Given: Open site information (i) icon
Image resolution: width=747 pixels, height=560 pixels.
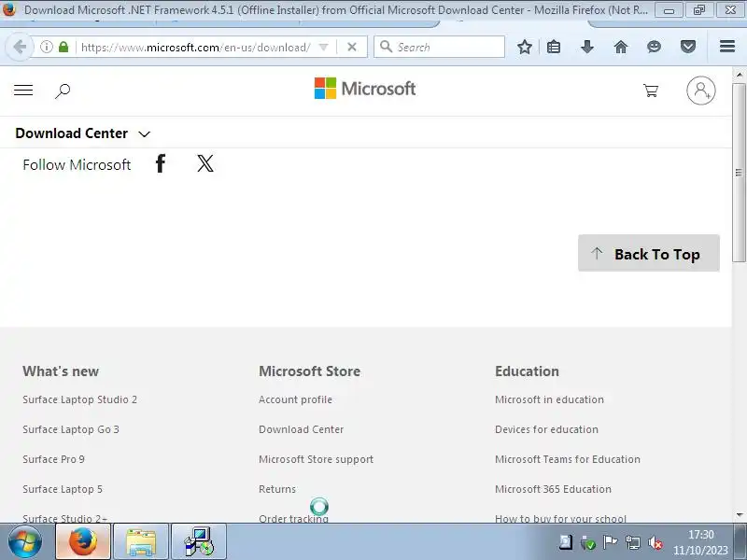Looking at the screenshot, I should pos(46,47).
